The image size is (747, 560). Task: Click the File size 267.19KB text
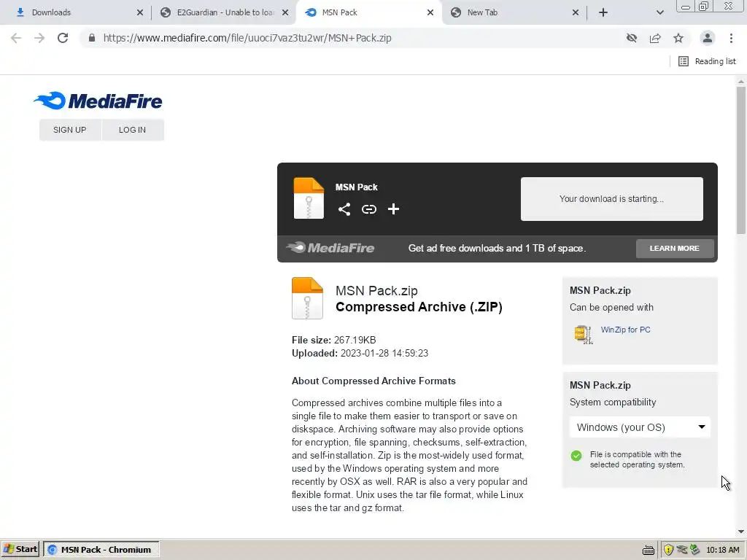pyautogui.click(x=333, y=340)
